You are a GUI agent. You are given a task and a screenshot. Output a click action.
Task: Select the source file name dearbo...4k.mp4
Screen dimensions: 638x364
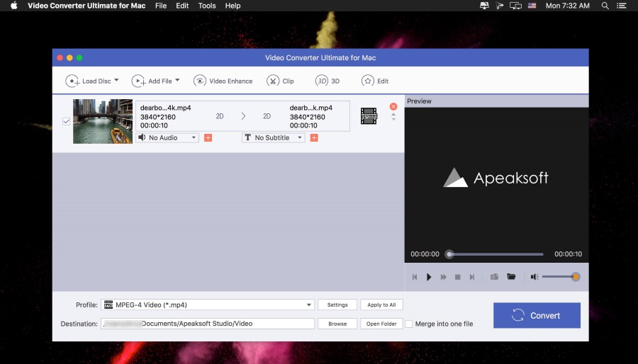(x=166, y=108)
